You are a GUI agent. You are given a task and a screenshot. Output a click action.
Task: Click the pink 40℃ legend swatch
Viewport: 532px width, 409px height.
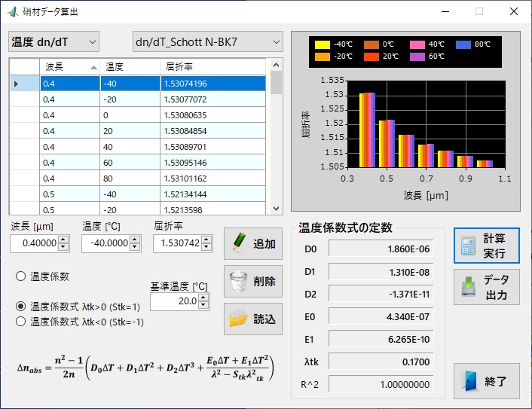[x=417, y=44]
